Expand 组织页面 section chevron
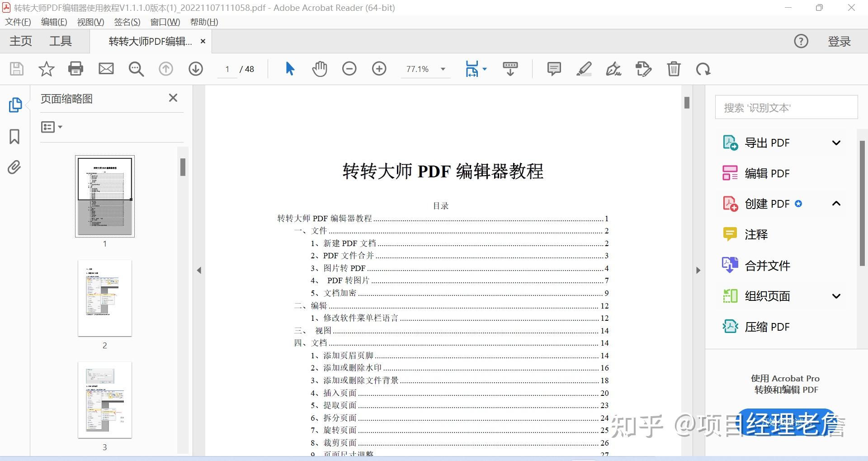Screen dimensions: 868x461 [836, 296]
